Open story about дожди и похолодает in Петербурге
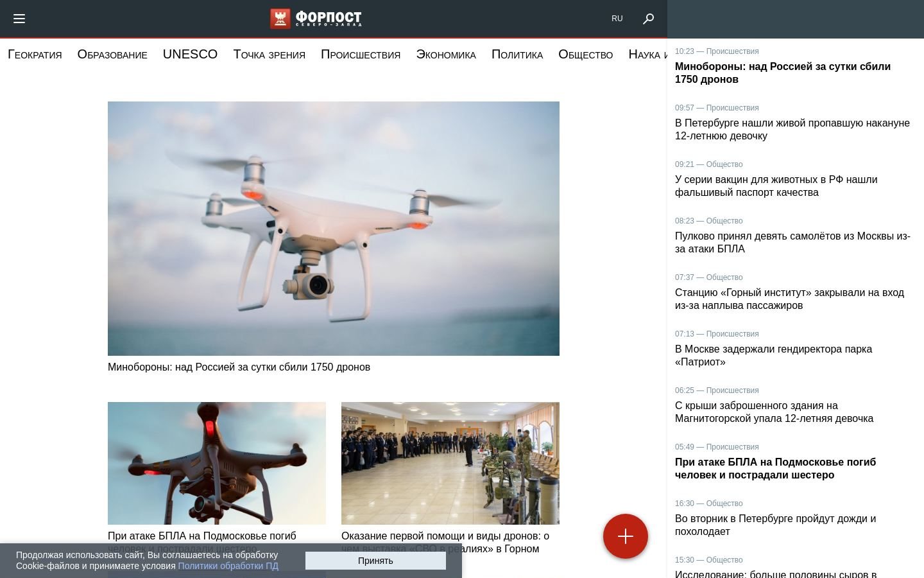 pos(775,525)
